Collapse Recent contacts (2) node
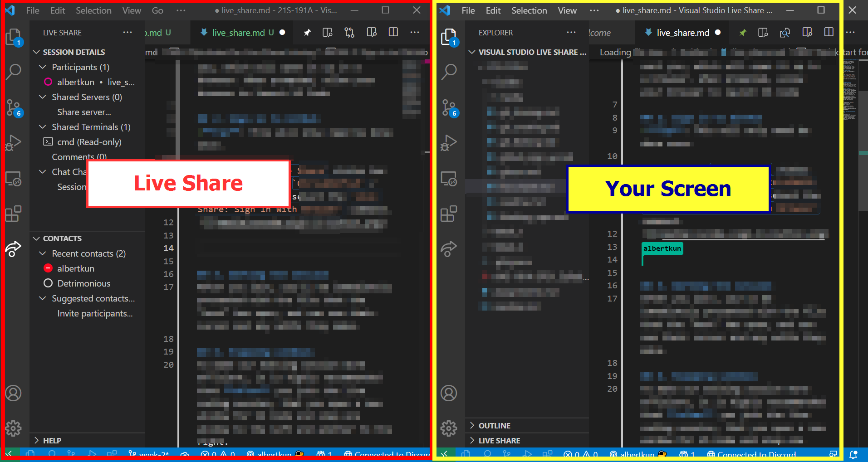This screenshot has width=868, height=462. tap(43, 253)
